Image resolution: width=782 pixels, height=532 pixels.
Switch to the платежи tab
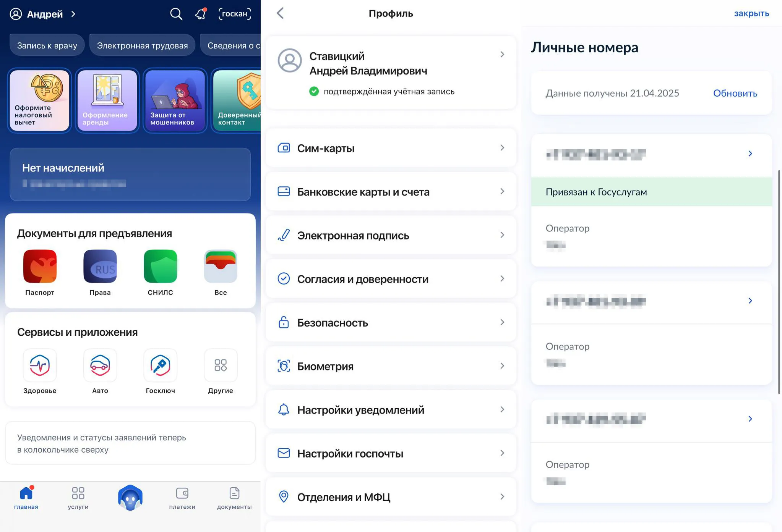[182, 498]
